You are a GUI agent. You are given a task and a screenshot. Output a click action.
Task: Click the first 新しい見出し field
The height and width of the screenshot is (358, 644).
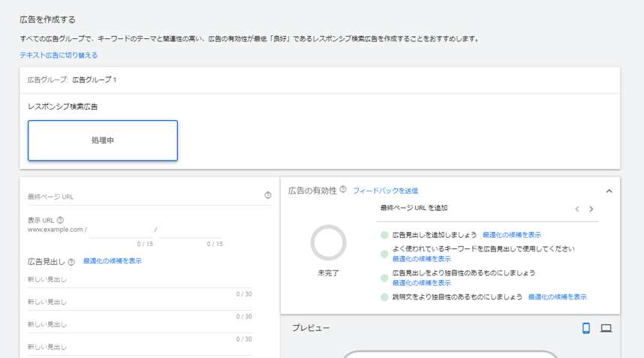click(x=140, y=280)
